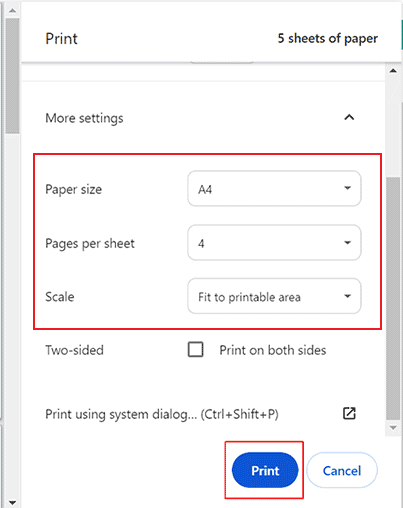
Task: Click the 5 sheets of paper text
Action: [x=328, y=39]
